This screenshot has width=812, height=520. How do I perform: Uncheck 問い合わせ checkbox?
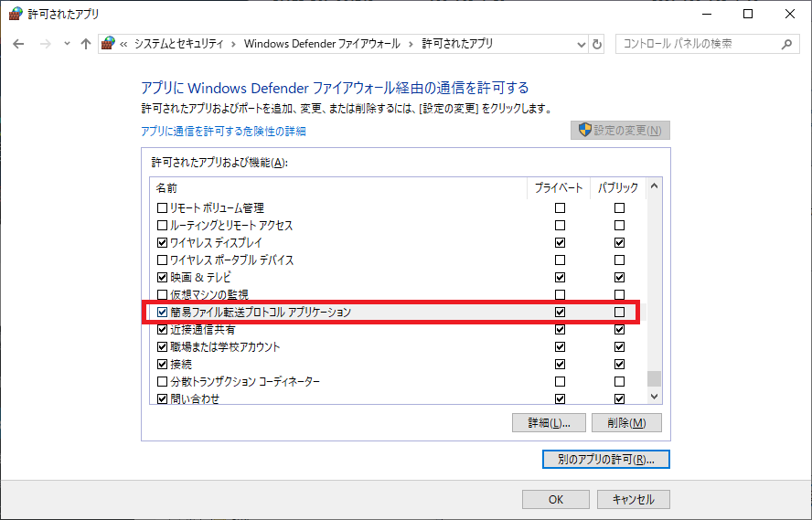pos(162,399)
